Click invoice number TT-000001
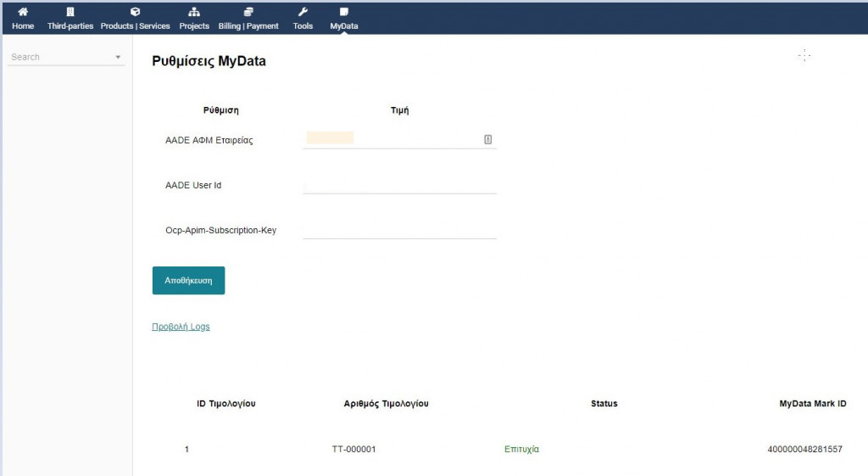 (x=353, y=449)
